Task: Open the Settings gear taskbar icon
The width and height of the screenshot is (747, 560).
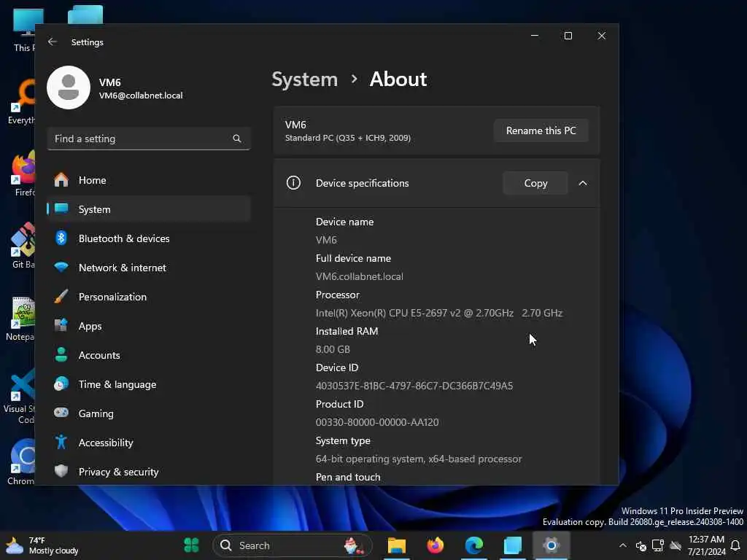Action: 551,545
